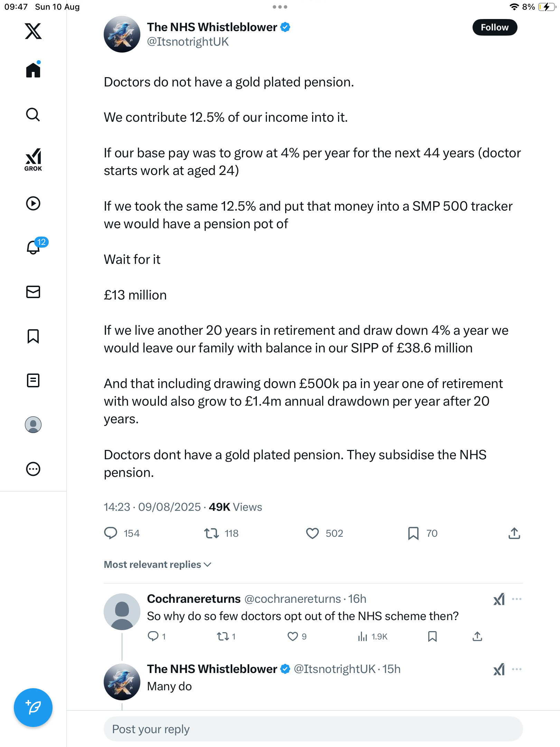Share the main post via upload icon
This screenshot has height=747, width=560.
click(514, 533)
